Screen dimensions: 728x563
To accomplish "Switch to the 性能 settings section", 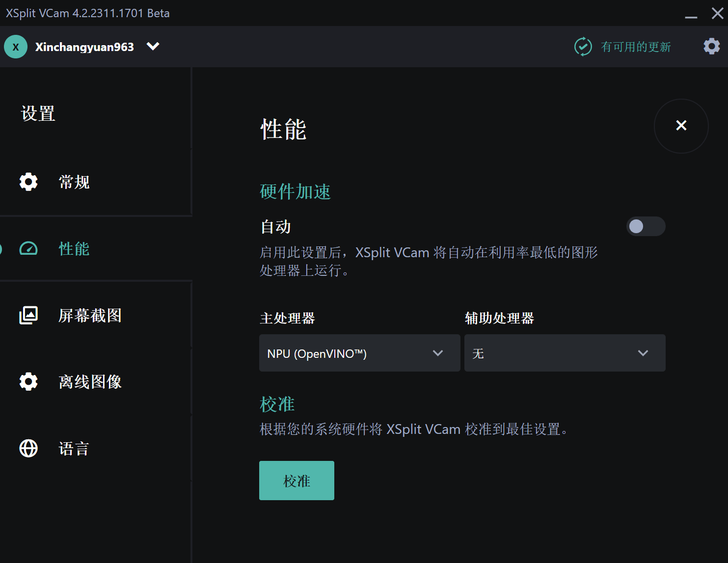I will click(x=74, y=249).
